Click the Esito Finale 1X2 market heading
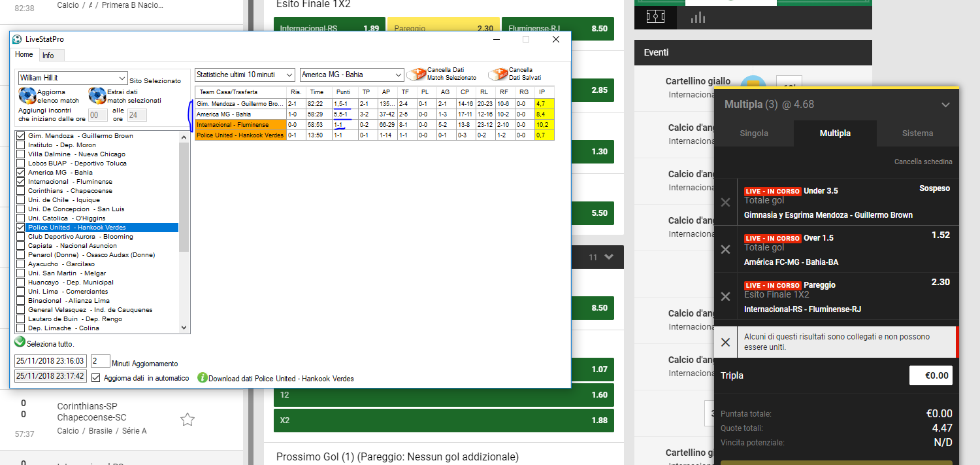Screen dimensions: 980x465 point(314,4)
